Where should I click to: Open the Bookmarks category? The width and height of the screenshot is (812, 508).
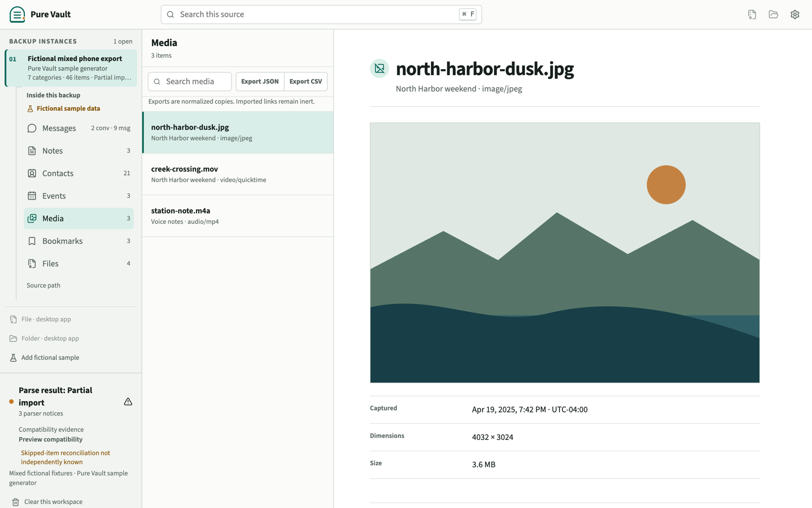pyautogui.click(x=79, y=241)
